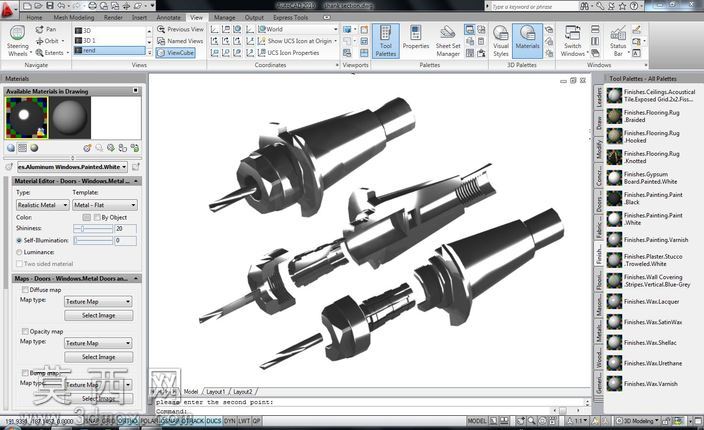Select Finishes.Painting.Paint.Black material

click(645, 198)
